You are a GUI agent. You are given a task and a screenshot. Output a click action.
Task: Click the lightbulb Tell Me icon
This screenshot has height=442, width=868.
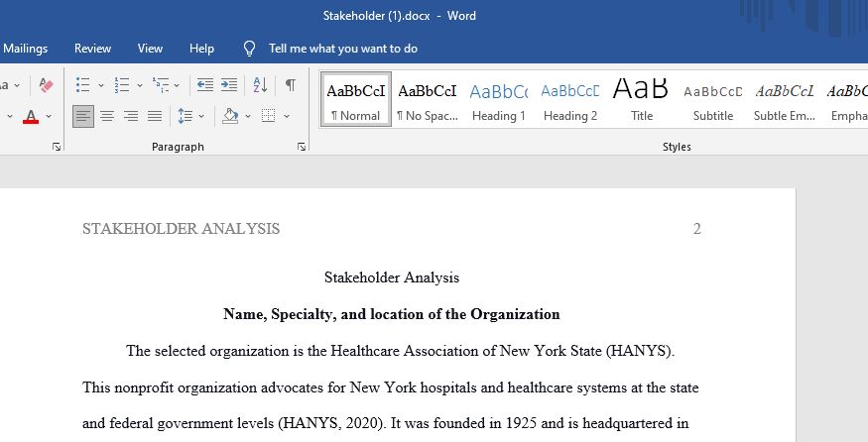[250, 49]
